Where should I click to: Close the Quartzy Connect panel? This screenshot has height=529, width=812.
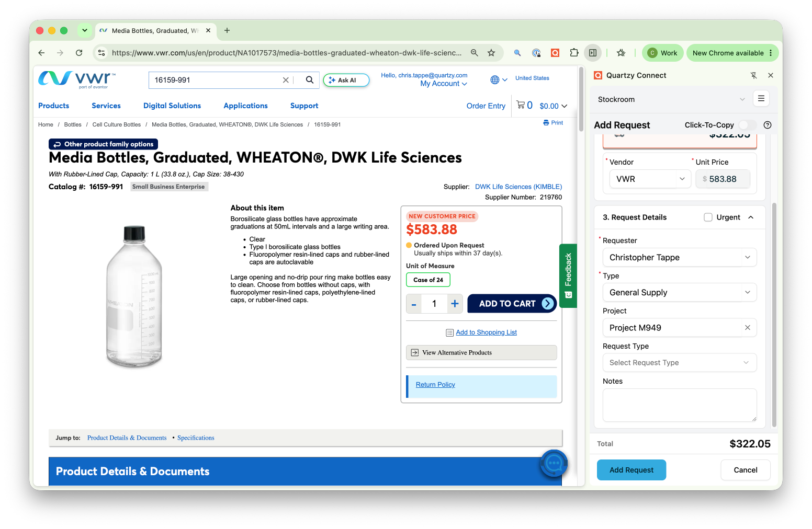[771, 75]
